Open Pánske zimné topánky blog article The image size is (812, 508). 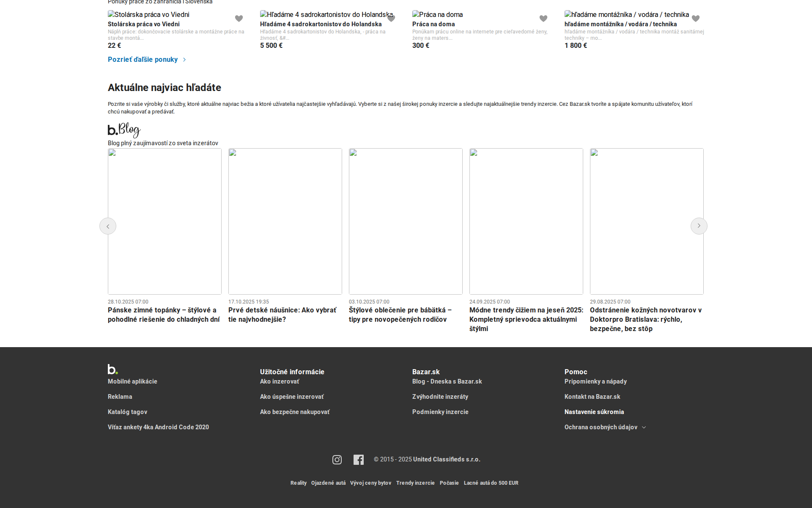tap(164, 315)
